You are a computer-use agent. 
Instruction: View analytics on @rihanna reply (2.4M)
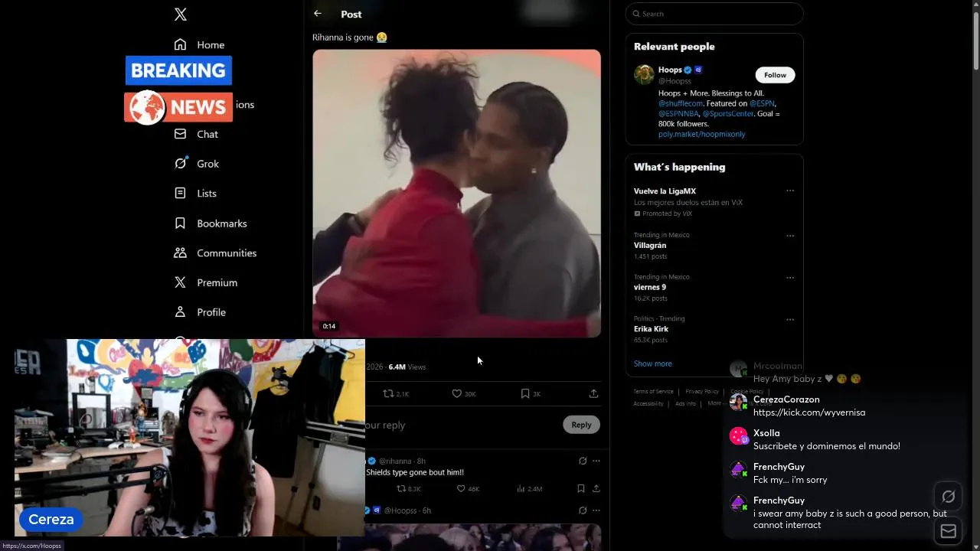[530, 488]
